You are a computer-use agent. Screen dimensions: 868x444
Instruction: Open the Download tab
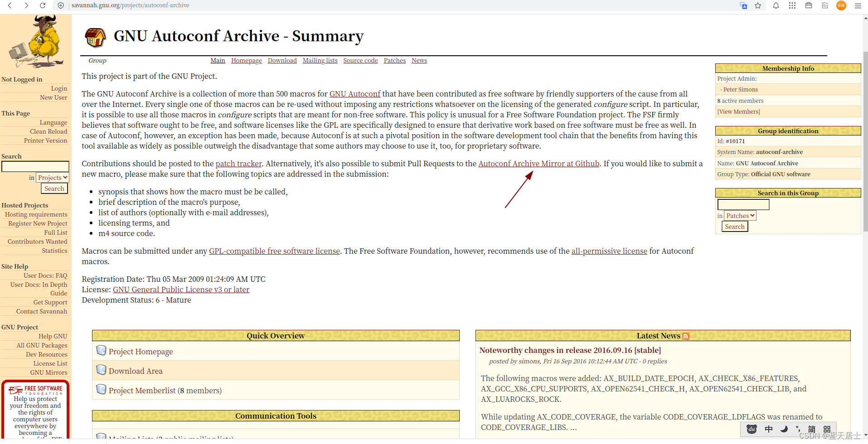[x=282, y=60]
